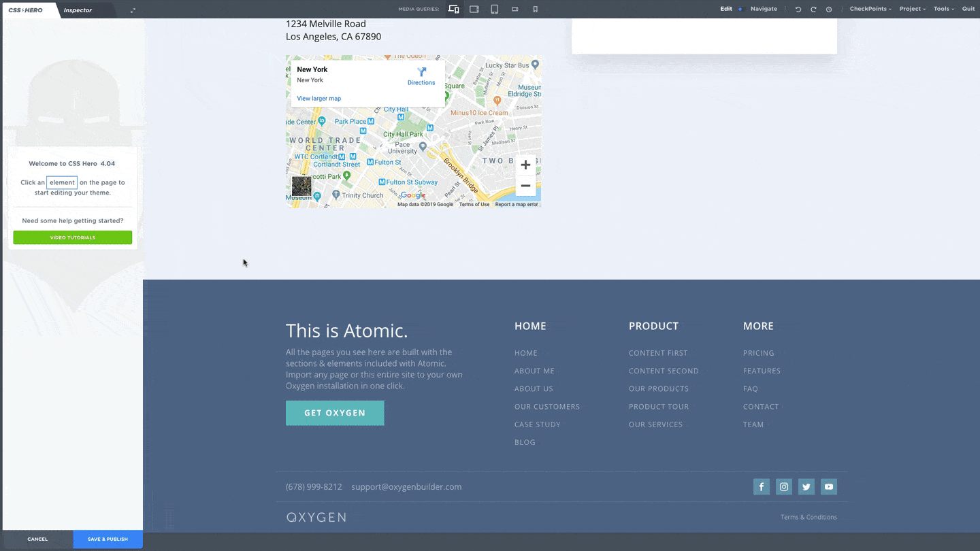Open the Our Services footer link
The image size is (980, 551).
click(x=655, y=424)
